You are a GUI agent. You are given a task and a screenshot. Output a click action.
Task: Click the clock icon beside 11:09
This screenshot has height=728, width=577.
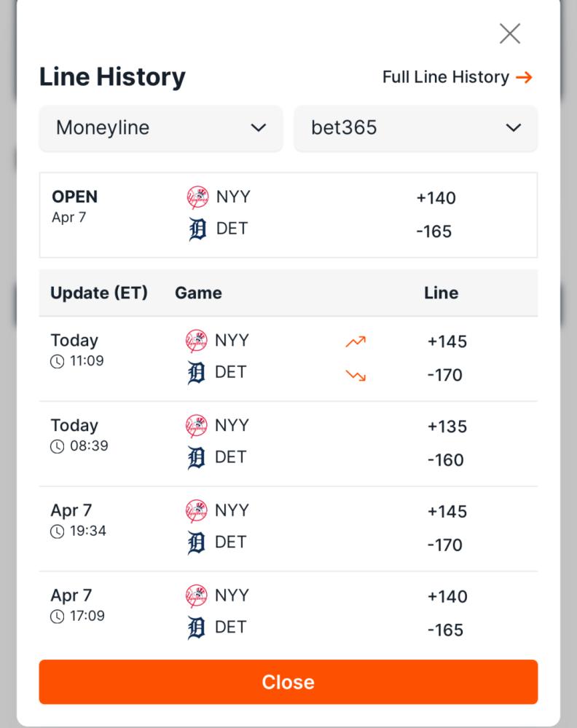[x=57, y=361]
